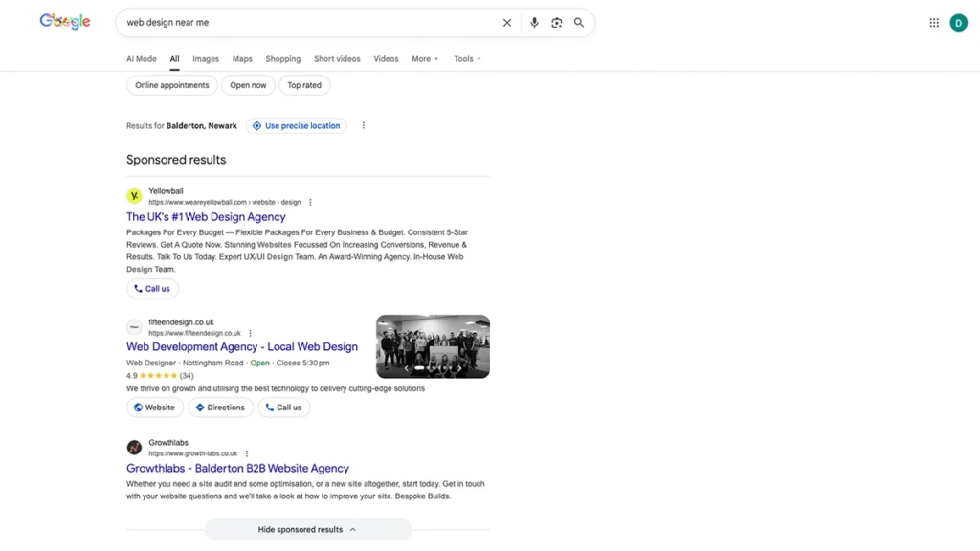
Task: Switch to the Images tab
Action: [205, 58]
